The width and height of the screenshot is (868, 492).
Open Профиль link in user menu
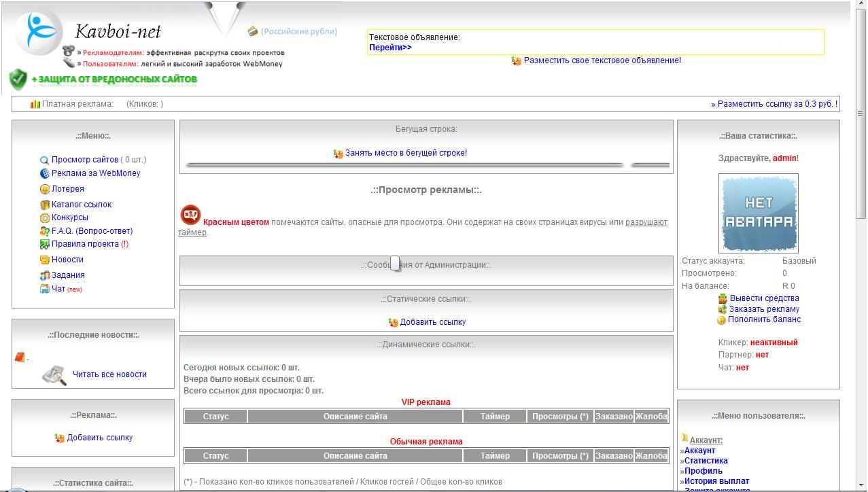[704, 471]
